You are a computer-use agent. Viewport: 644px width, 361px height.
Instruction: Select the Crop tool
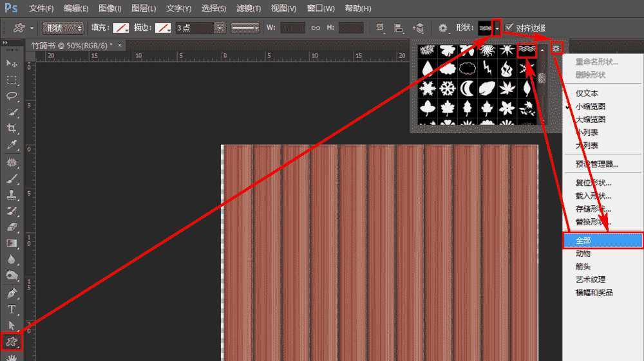[12, 129]
